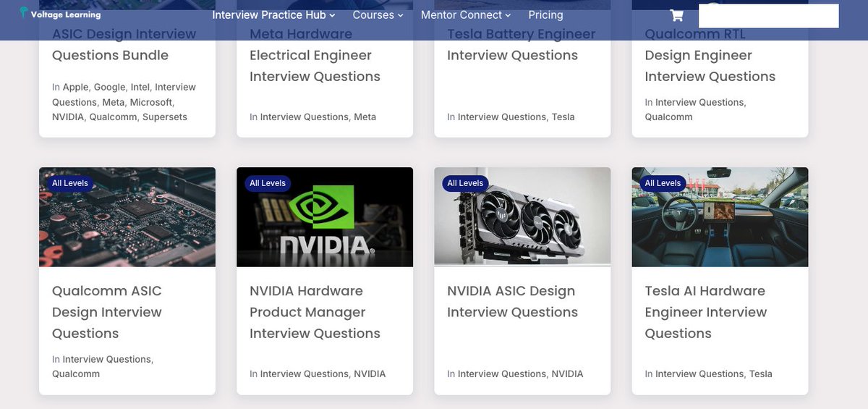Select Interview Questions category on Meta Hardware card
This screenshot has height=409, width=868.
(304, 117)
